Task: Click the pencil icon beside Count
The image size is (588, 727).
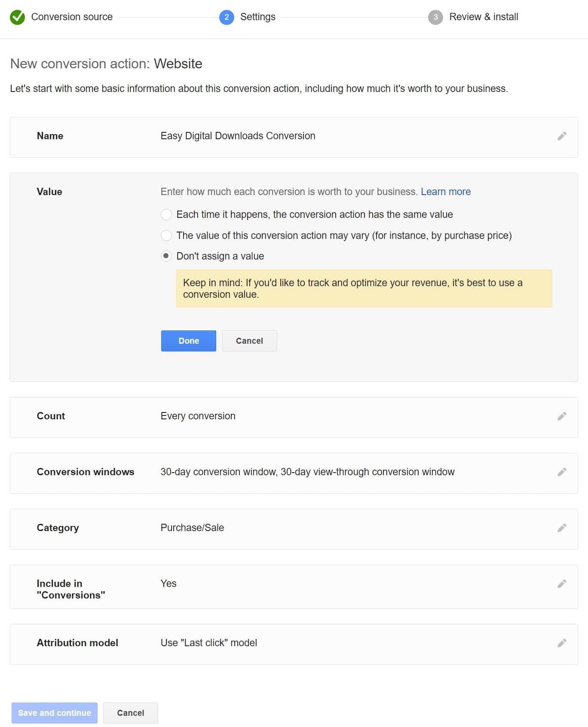Action: point(561,416)
